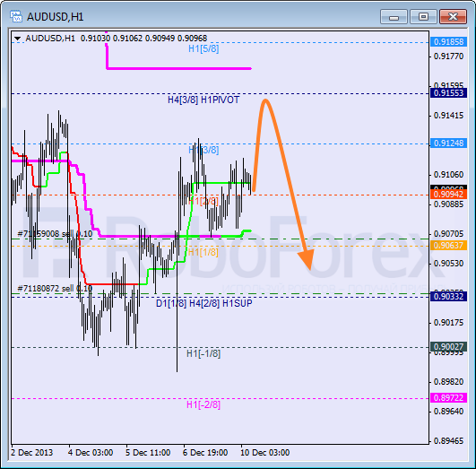Image resolution: width=476 pixels, height=469 pixels.
Task: Click the 0.90637 yellow price tag
Action: pos(449,246)
